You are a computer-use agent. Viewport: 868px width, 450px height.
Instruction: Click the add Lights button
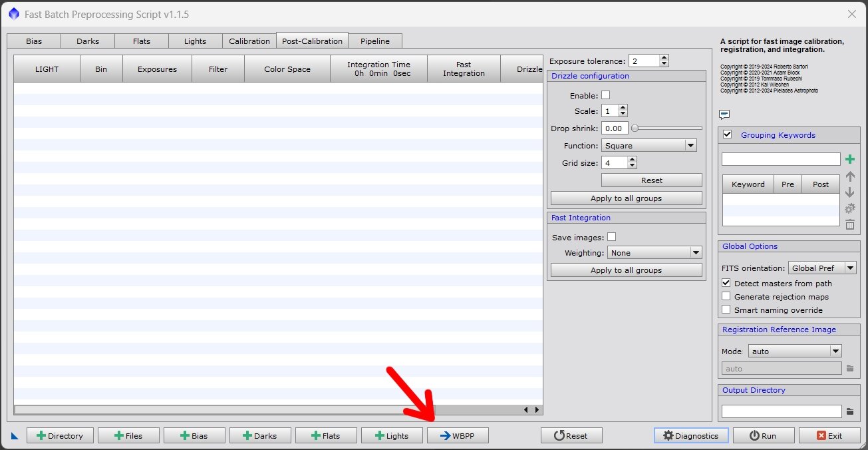392,435
